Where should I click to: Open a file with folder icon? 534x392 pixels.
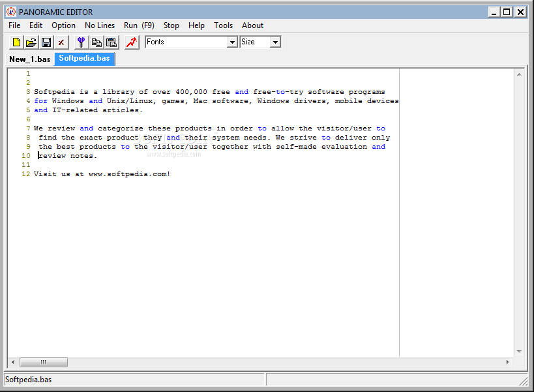click(31, 42)
